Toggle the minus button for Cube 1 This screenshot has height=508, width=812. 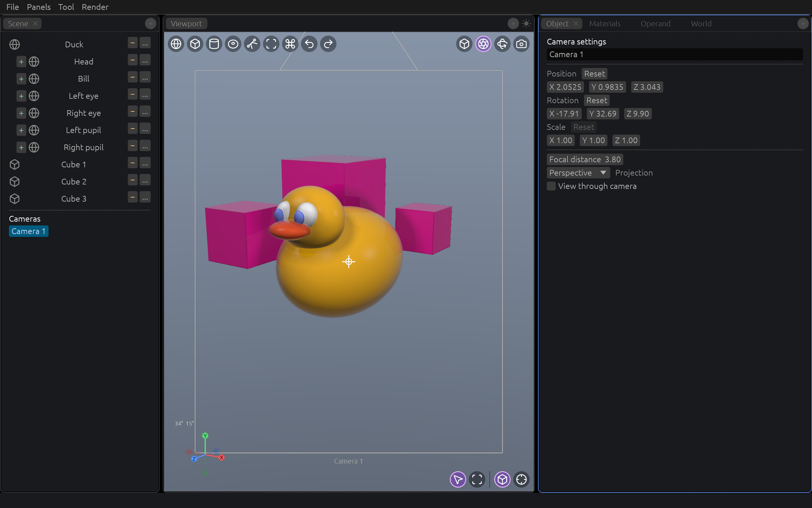point(133,163)
